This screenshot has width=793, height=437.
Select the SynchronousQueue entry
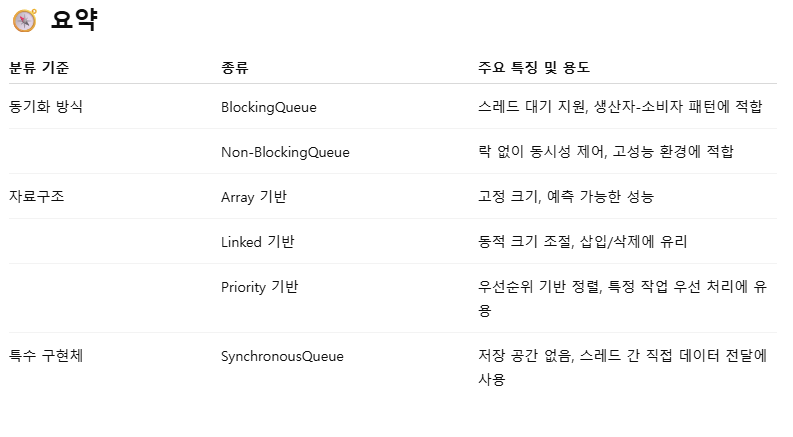[x=282, y=356]
